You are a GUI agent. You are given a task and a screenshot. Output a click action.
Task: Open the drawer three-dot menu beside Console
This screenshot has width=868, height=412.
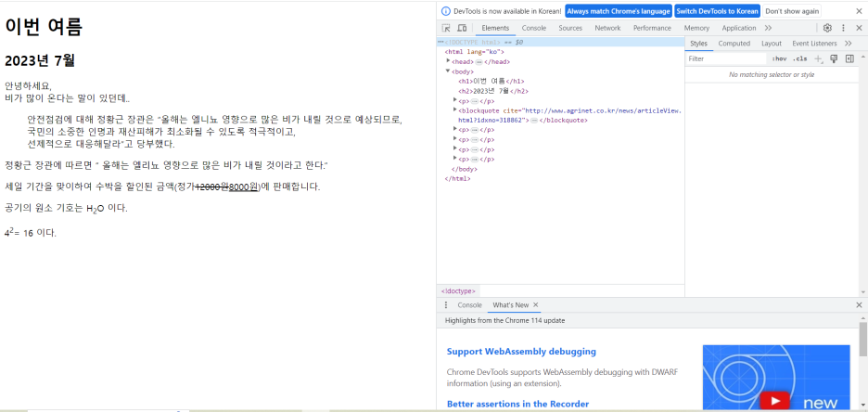point(446,305)
